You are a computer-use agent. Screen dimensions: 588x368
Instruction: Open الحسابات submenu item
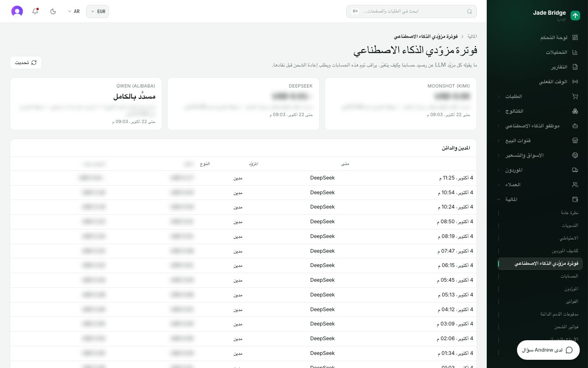coord(569,276)
